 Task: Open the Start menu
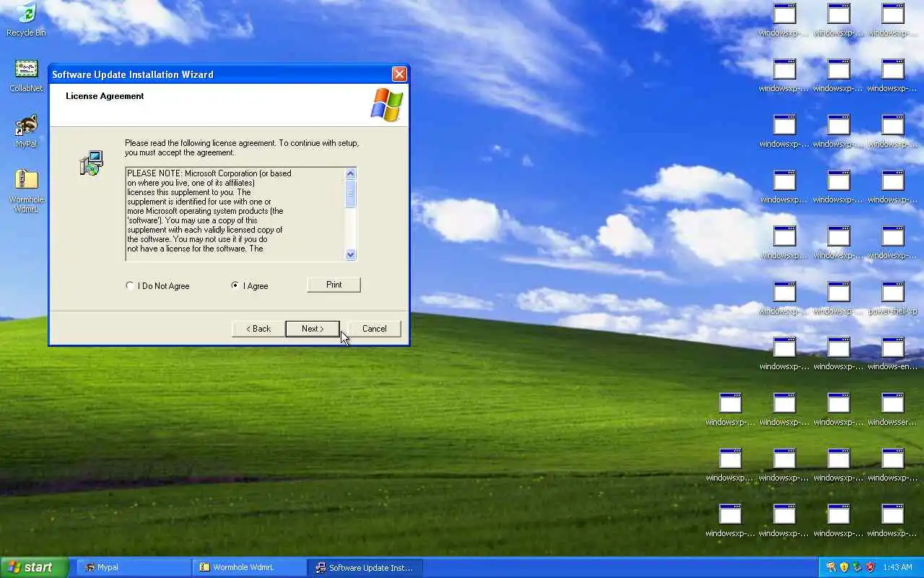(x=33, y=567)
